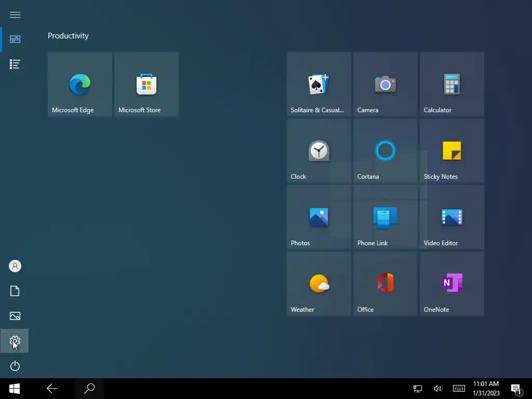Image resolution: width=532 pixels, height=399 pixels.
Task: Launch the Camera app tile
Action: 385,84
